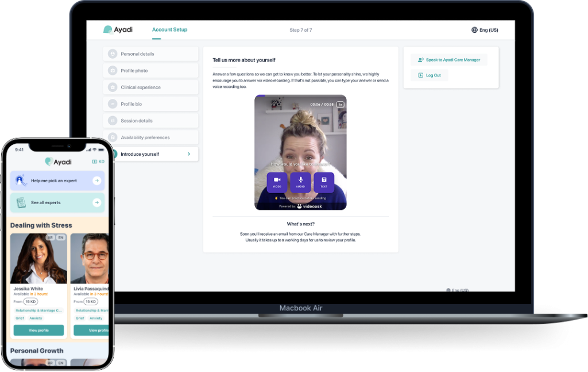Open the Eng (US) language selector

click(x=485, y=30)
